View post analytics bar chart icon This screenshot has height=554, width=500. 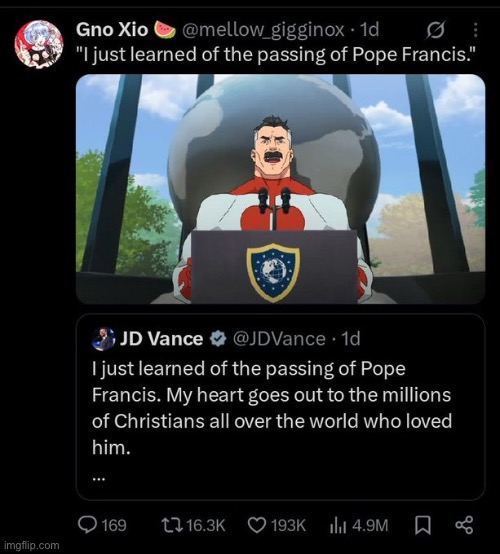tap(339, 525)
